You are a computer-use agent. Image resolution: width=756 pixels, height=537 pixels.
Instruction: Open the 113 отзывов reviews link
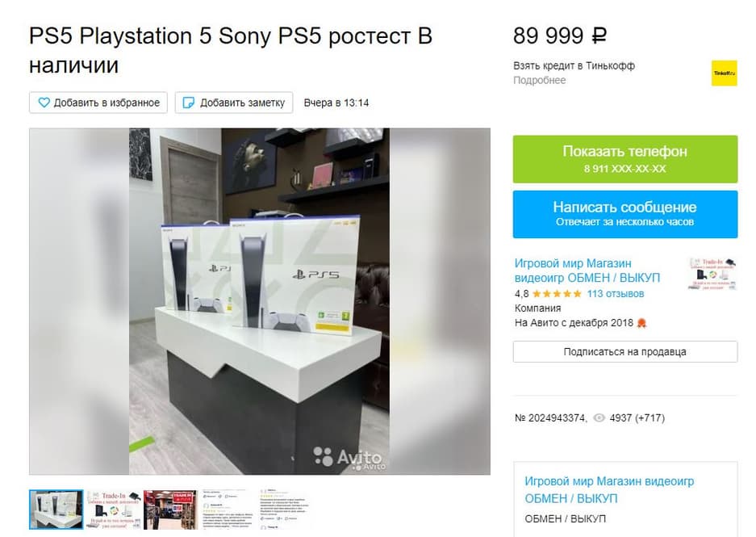coord(616,294)
